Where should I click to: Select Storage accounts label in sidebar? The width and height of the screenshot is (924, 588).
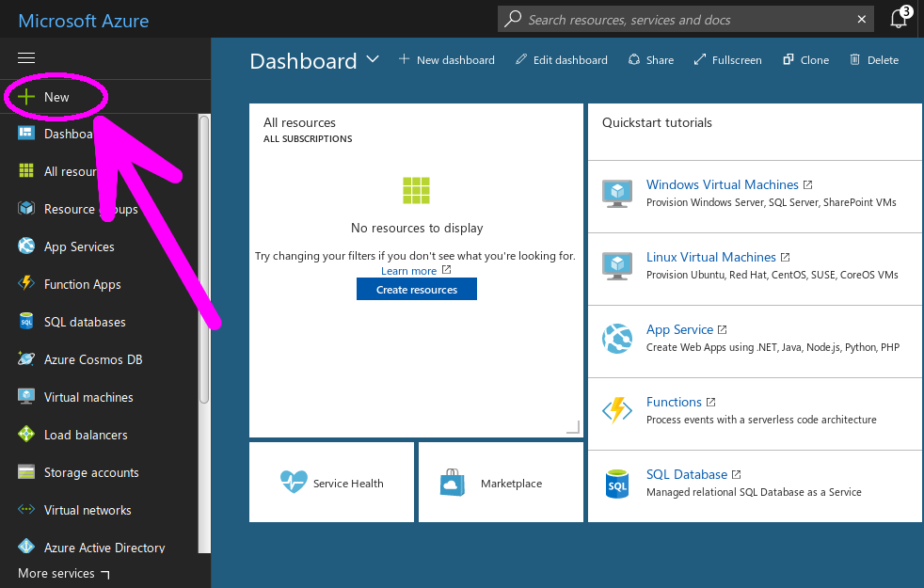(x=91, y=472)
